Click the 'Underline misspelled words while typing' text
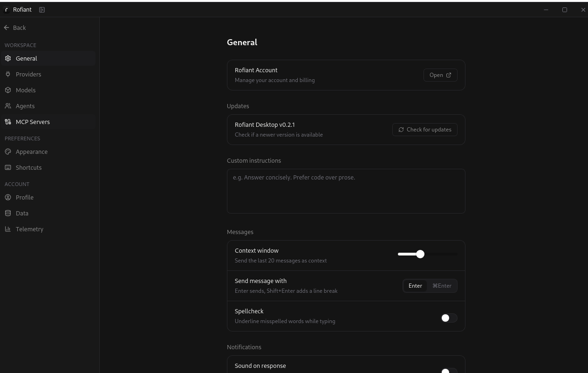The height and width of the screenshot is (373, 588). (x=285, y=321)
